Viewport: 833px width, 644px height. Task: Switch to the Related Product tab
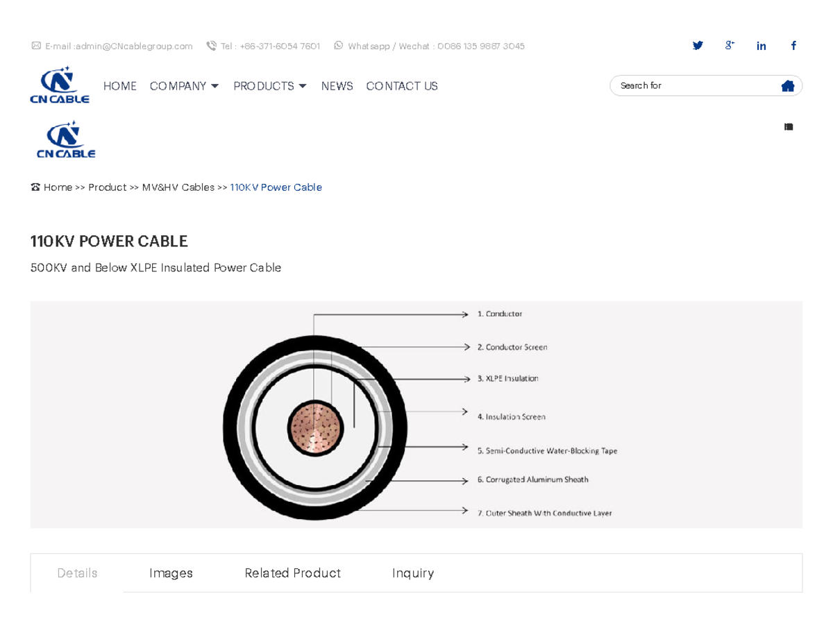pyautogui.click(x=292, y=573)
